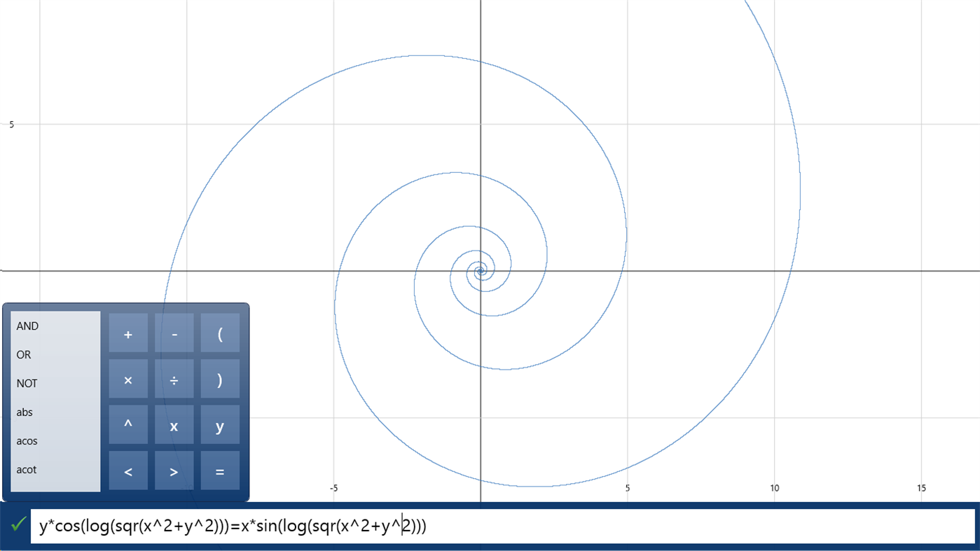The image size is (980, 551).
Task: Insert the addition + operator
Action: coord(128,333)
